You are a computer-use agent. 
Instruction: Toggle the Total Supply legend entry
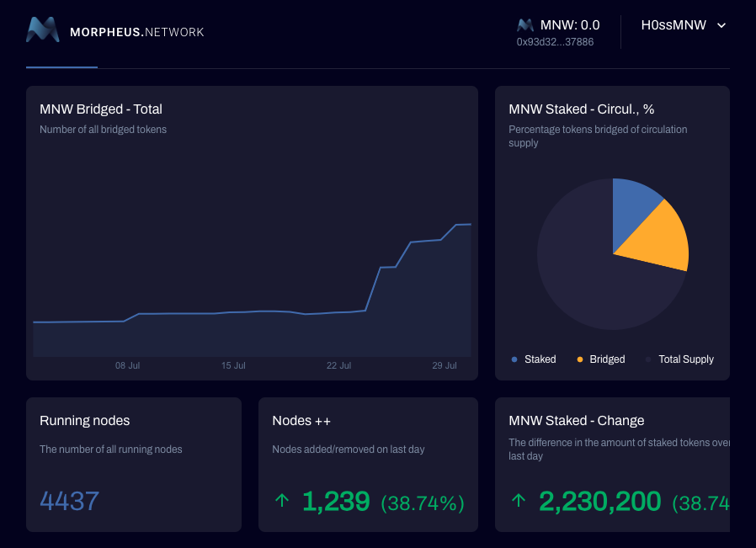click(x=680, y=359)
